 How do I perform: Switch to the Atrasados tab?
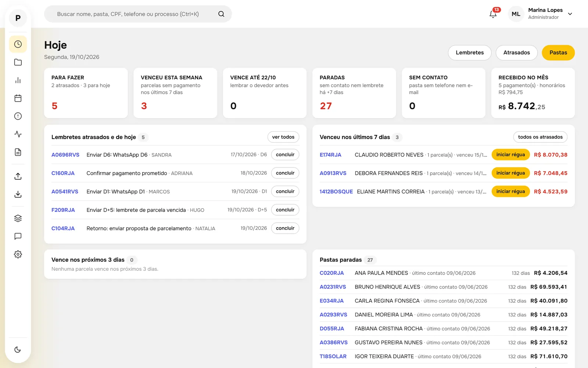516,53
